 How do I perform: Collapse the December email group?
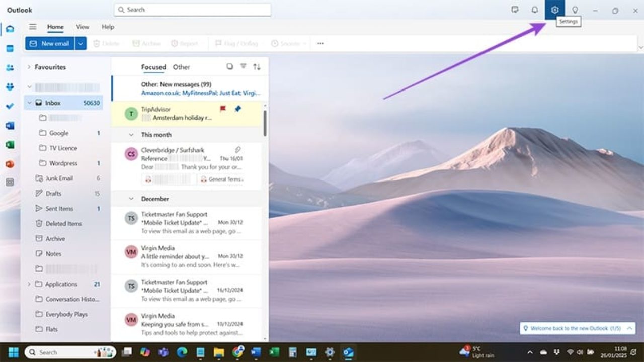tap(131, 198)
